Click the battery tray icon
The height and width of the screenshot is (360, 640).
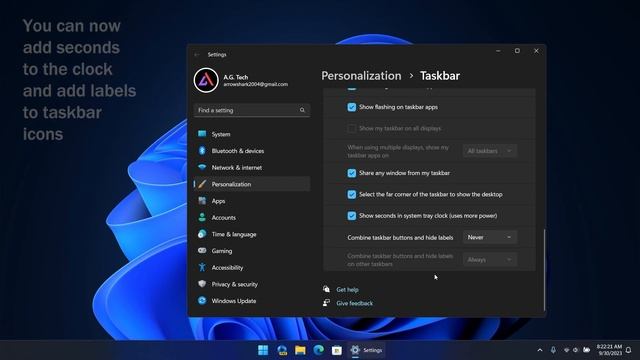point(587,350)
